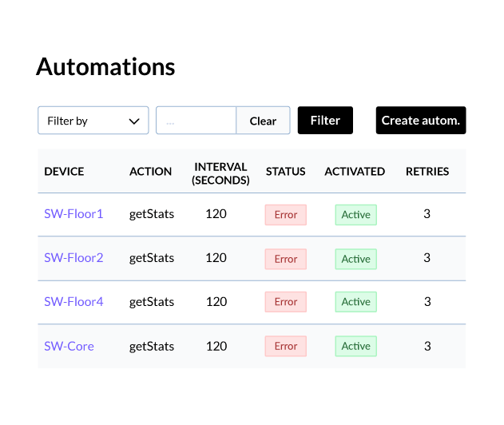Viewport: 504px width, 425px height.
Task: Select the DEVICE column header
Action: click(x=64, y=171)
